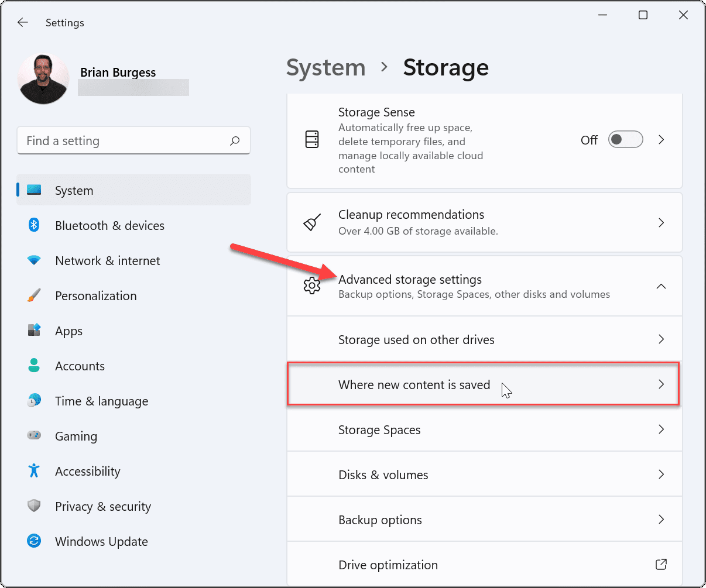
Task: Open Storage Sense details chevron
Action: pos(661,140)
